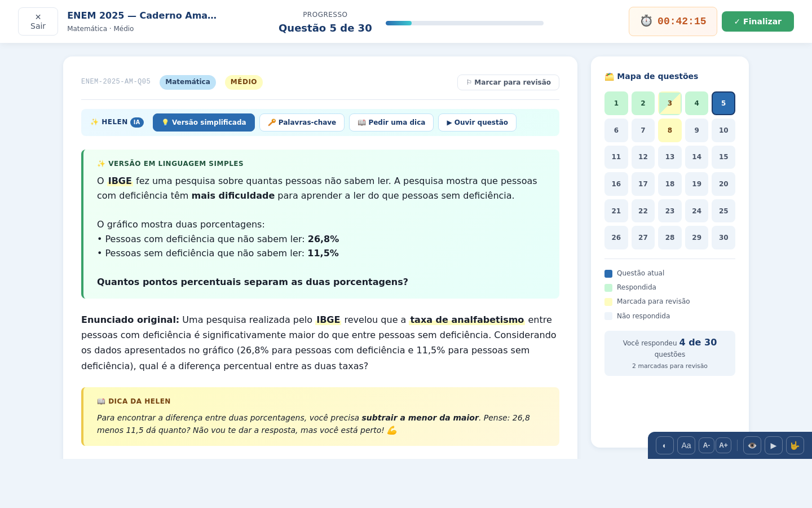Play the read-aloud audio icon
Screen dimensions: 812x508
[x=774, y=445]
